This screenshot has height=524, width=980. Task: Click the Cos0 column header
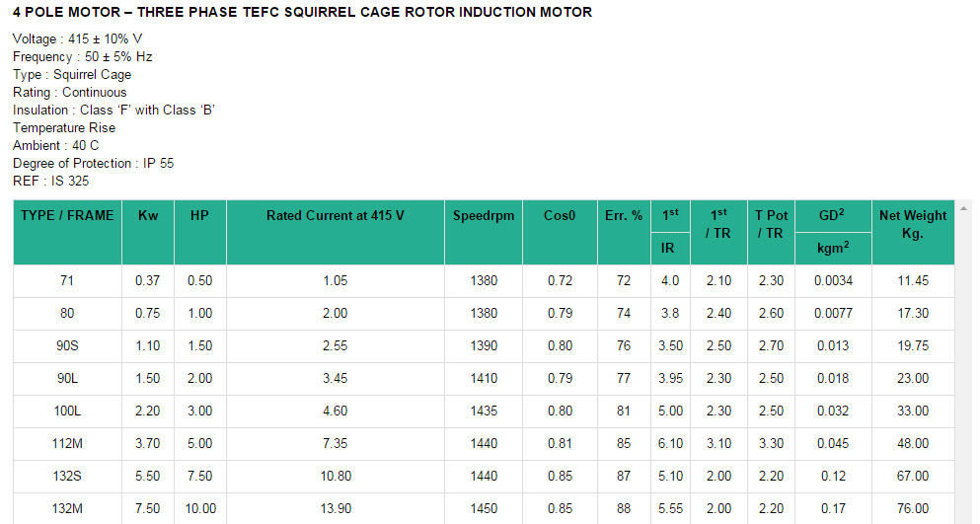pyautogui.click(x=560, y=215)
